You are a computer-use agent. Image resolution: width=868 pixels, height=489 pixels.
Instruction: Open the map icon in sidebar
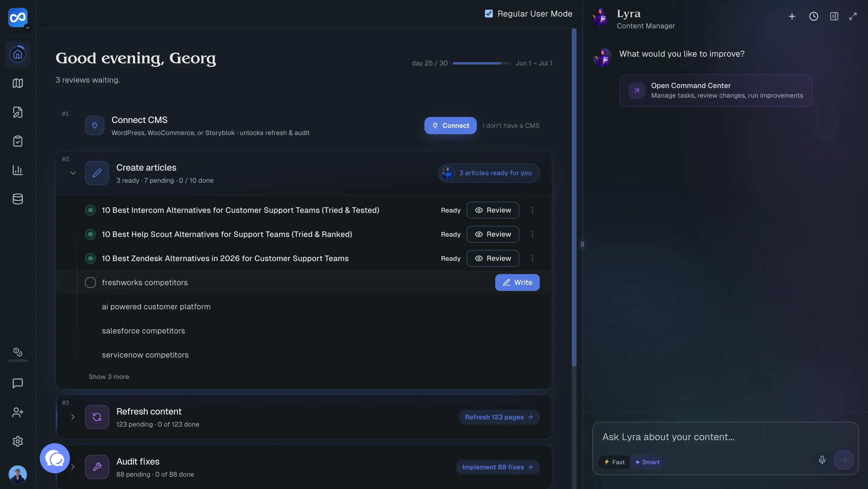(18, 83)
